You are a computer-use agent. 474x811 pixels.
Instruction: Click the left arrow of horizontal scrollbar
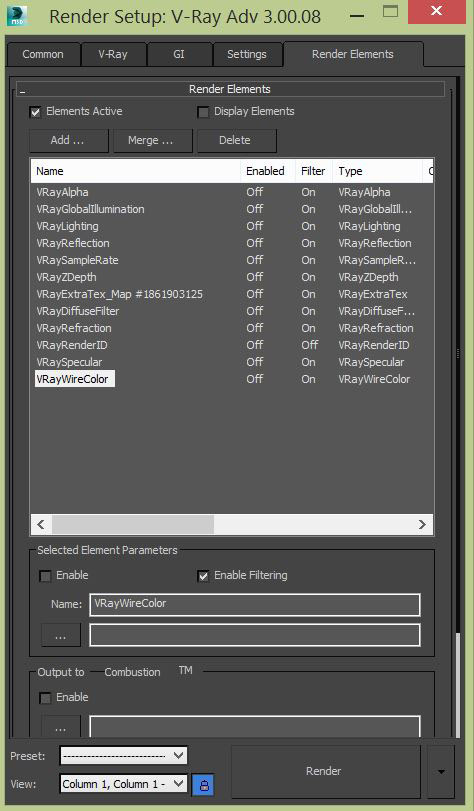coord(41,524)
